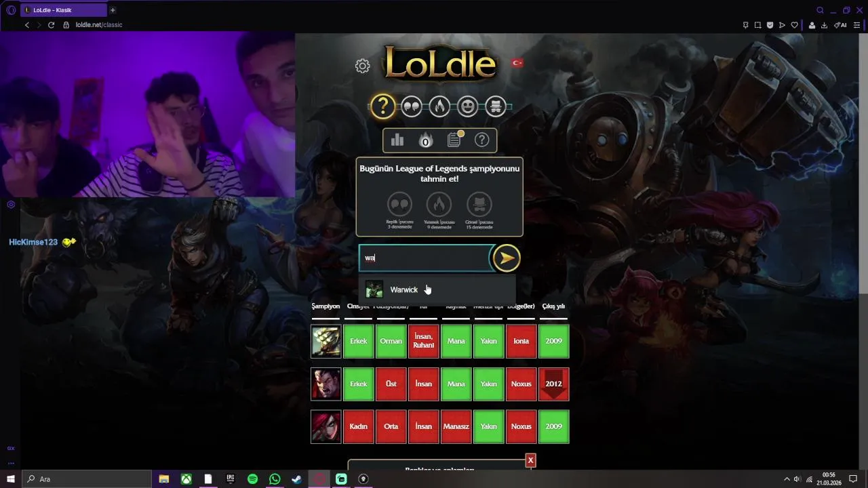
Task: Open the Xbox app from the taskbar
Action: point(186,479)
